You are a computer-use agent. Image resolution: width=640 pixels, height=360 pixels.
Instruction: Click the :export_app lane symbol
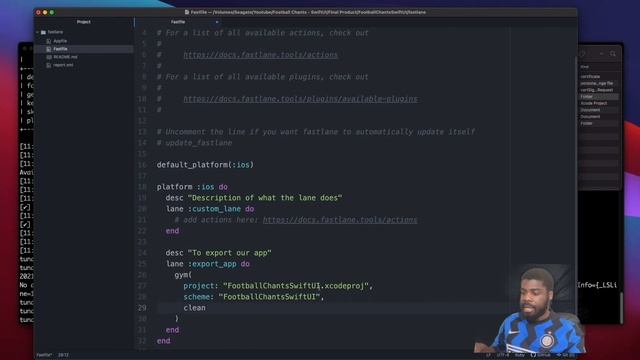point(212,264)
